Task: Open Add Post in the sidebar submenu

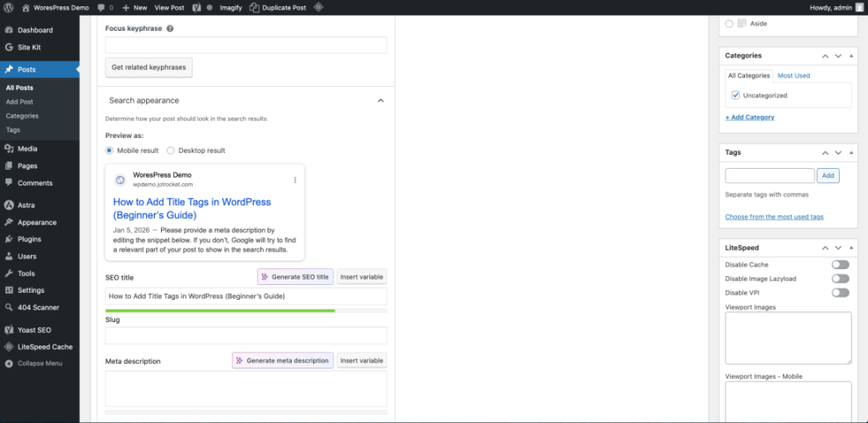Action: click(x=19, y=102)
